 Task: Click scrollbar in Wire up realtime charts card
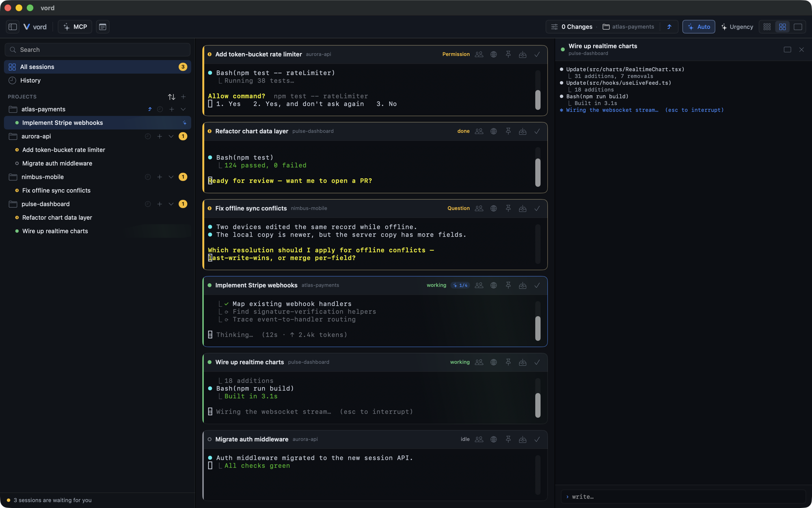[x=538, y=405]
